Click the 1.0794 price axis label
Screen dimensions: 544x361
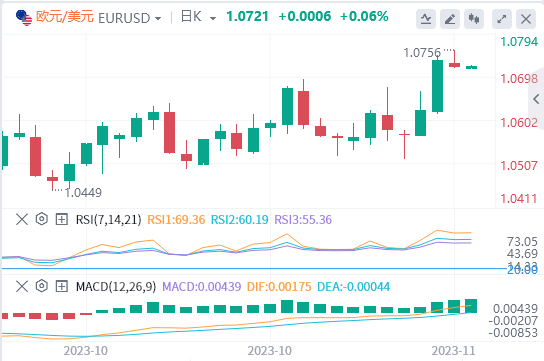[x=519, y=42]
